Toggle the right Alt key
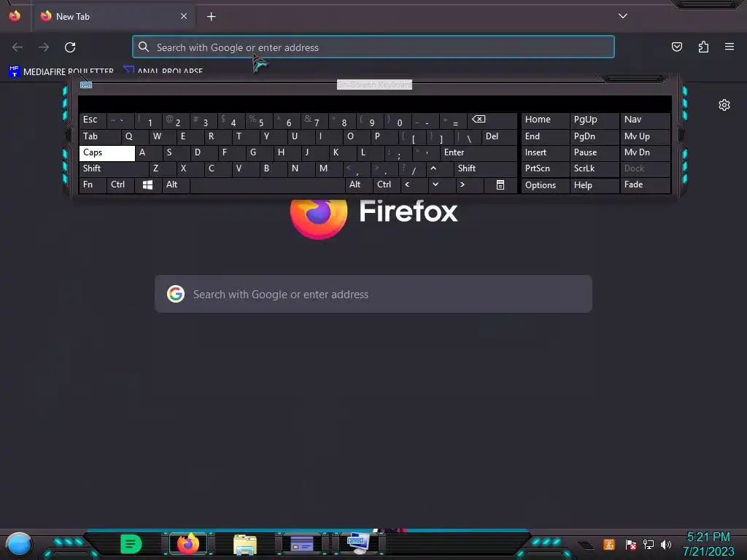The height and width of the screenshot is (560, 747). click(x=359, y=184)
